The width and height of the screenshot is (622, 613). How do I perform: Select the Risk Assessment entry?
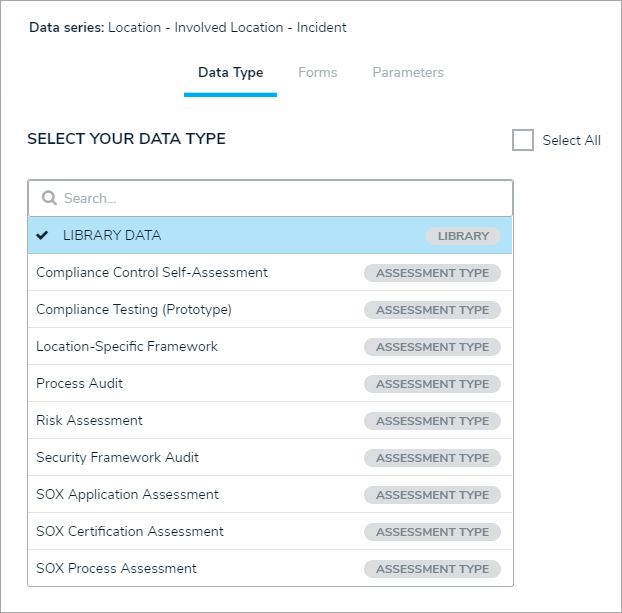coord(90,421)
